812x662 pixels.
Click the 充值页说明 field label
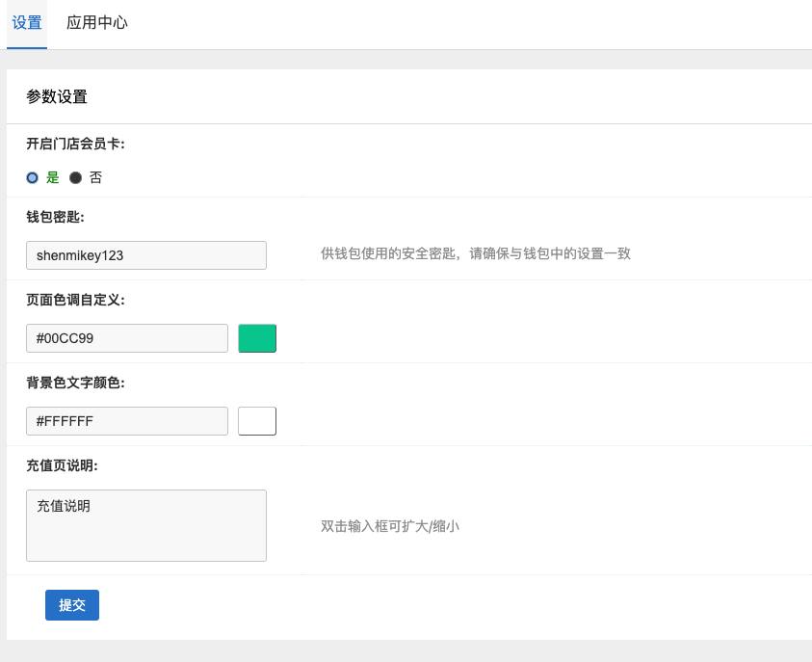pos(63,465)
